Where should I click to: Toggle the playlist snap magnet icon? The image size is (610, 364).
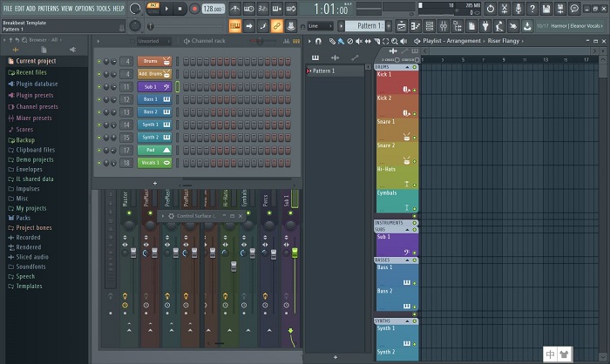tap(318, 41)
